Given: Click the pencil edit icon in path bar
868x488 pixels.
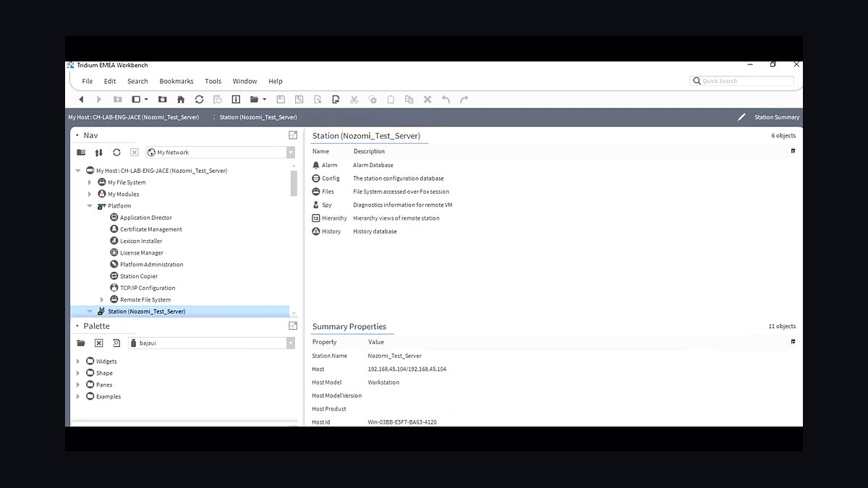Looking at the screenshot, I should coord(741,117).
